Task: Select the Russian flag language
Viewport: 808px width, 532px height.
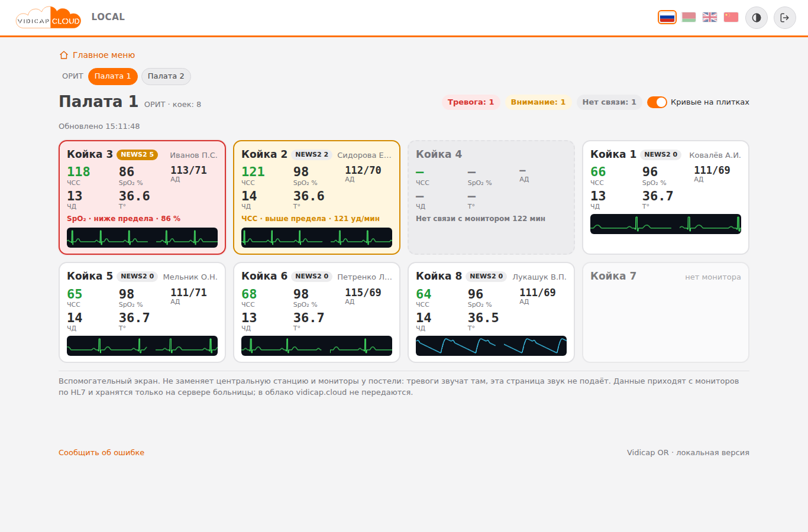Action: pyautogui.click(x=667, y=17)
